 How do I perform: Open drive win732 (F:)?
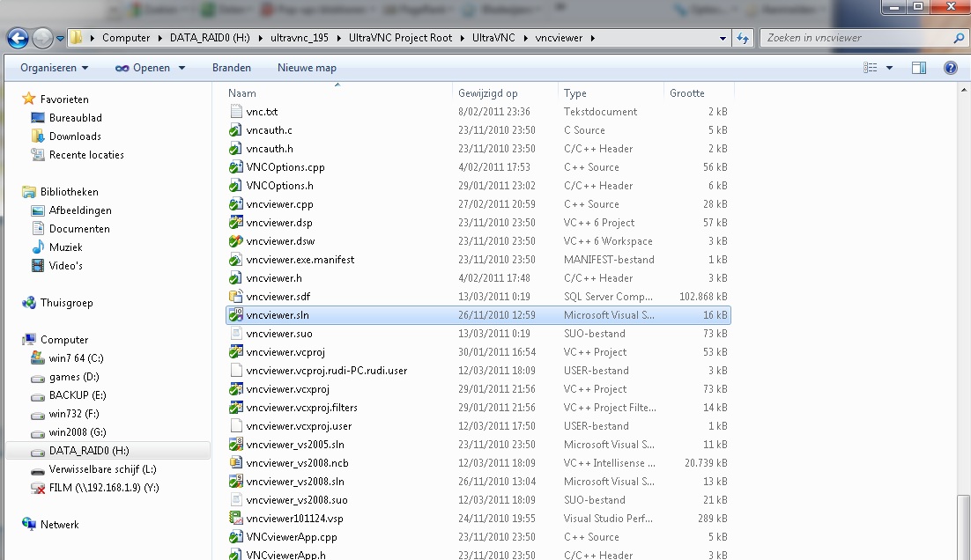click(74, 414)
